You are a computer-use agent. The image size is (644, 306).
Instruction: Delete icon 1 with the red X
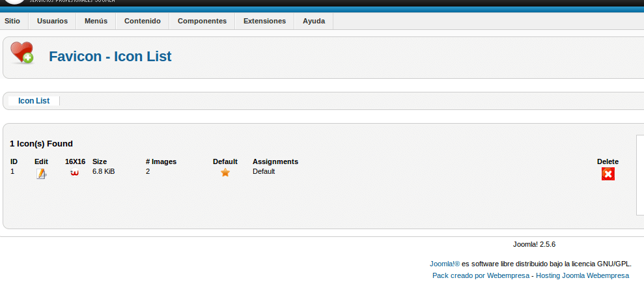point(608,174)
